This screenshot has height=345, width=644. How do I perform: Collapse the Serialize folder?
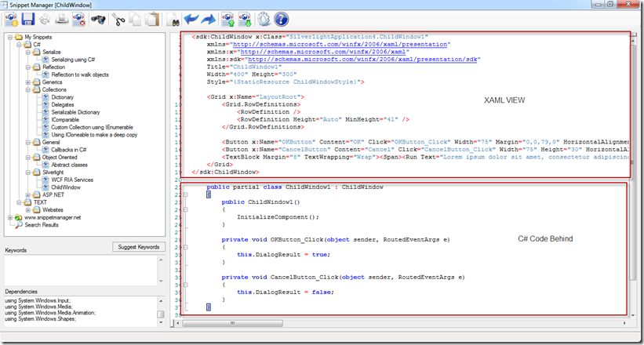[28, 53]
